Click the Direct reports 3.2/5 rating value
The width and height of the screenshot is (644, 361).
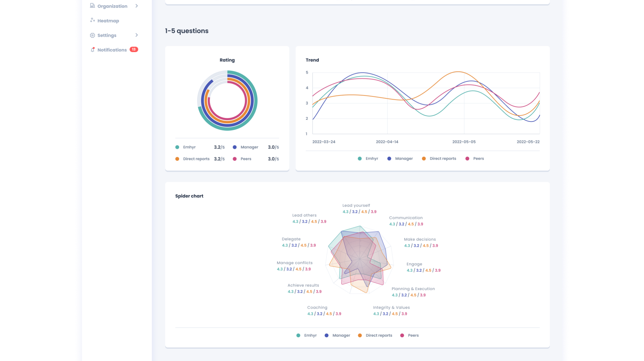click(219, 159)
